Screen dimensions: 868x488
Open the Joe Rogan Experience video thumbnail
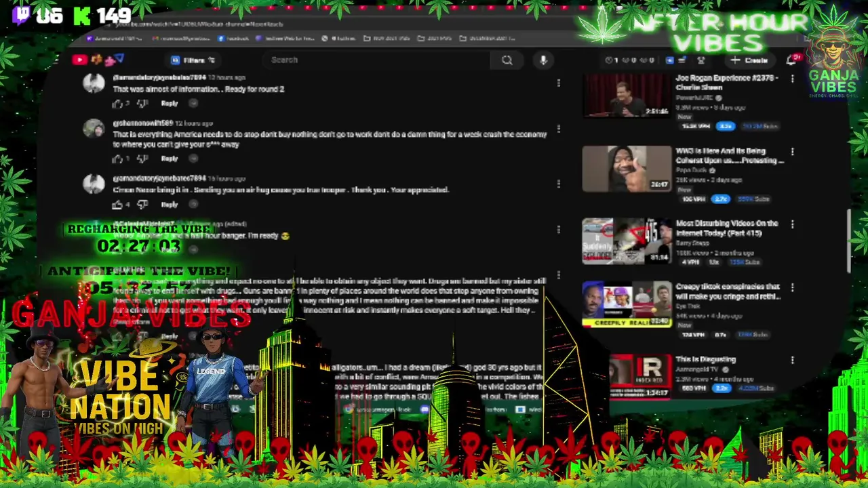tap(627, 97)
